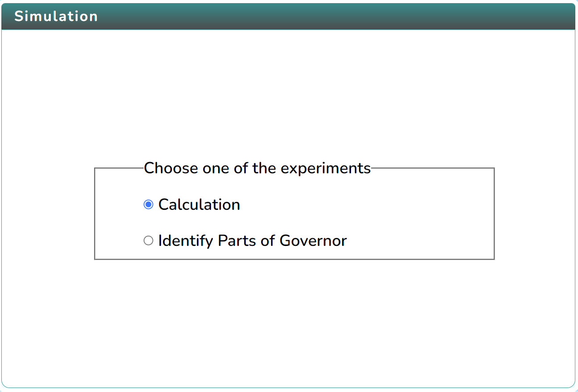Click the teal Simulation header bar
578x392 pixels.
289,16
